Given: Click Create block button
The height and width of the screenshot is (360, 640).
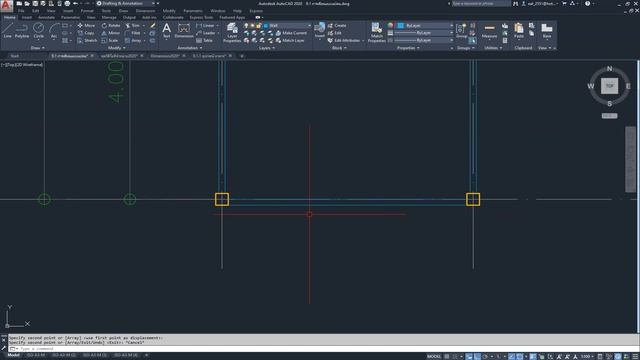Looking at the screenshot, I should 337,25.
